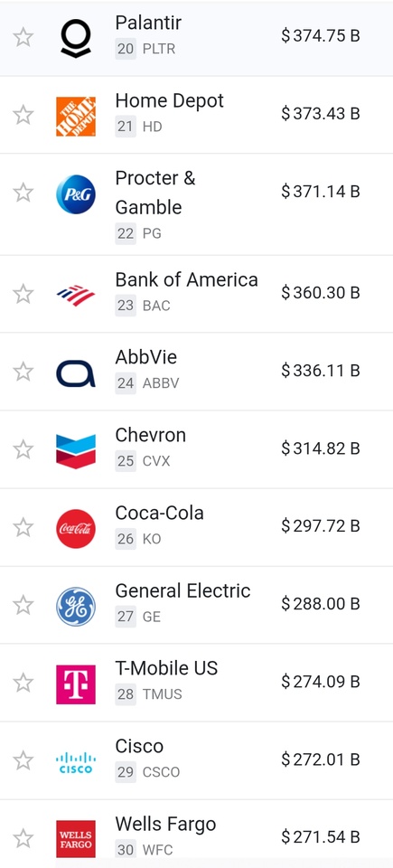Screen dimensions: 393x868
Task: Click the Chevron logo icon
Action: [76, 451]
